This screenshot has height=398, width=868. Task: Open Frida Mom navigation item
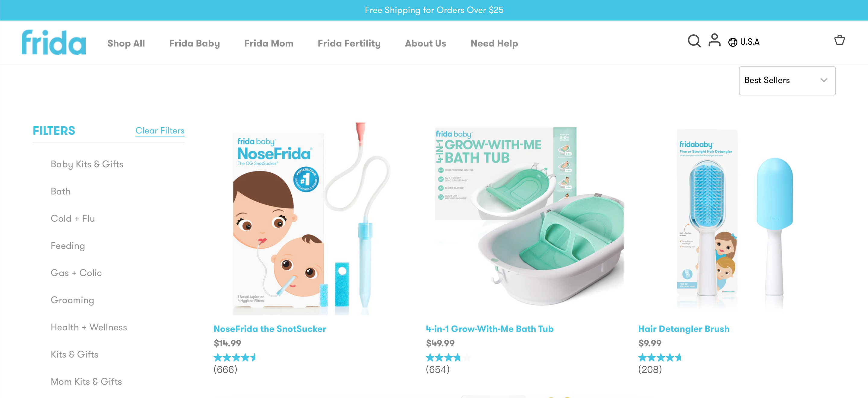[x=268, y=43]
